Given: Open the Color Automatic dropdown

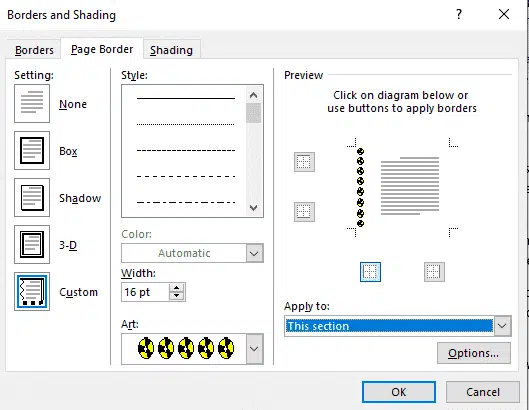Looking at the screenshot, I should [254, 253].
